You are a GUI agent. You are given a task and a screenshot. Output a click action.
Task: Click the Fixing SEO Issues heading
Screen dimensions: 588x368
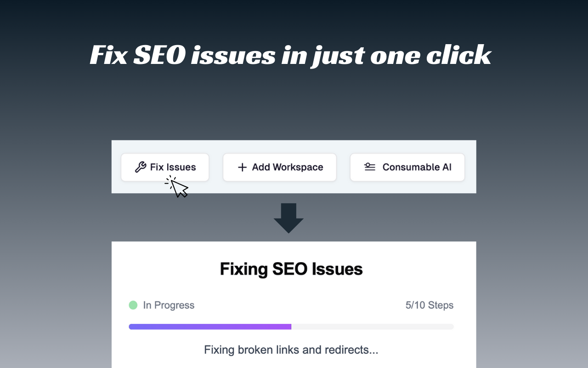[x=291, y=269]
